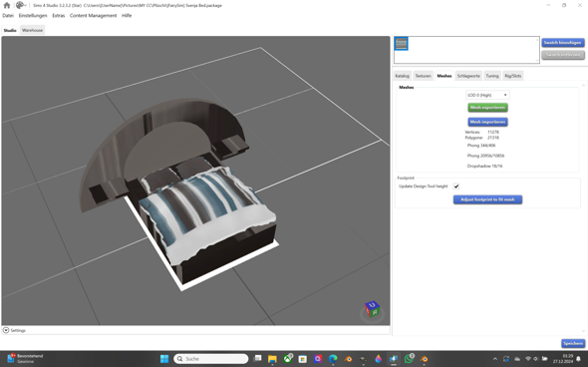Open the news widget Bevorstehend Gewinne
The height and width of the screenshot is (367, 588).
point(26,359)
